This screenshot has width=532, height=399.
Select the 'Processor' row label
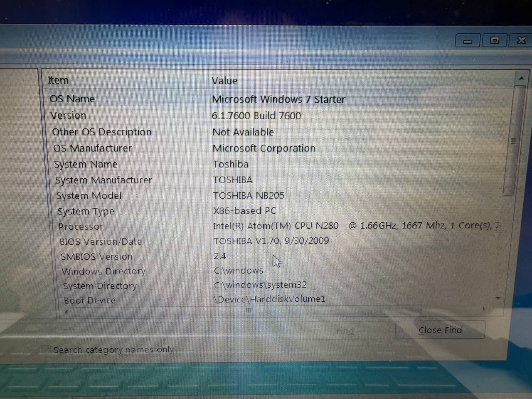pos(81,227)
